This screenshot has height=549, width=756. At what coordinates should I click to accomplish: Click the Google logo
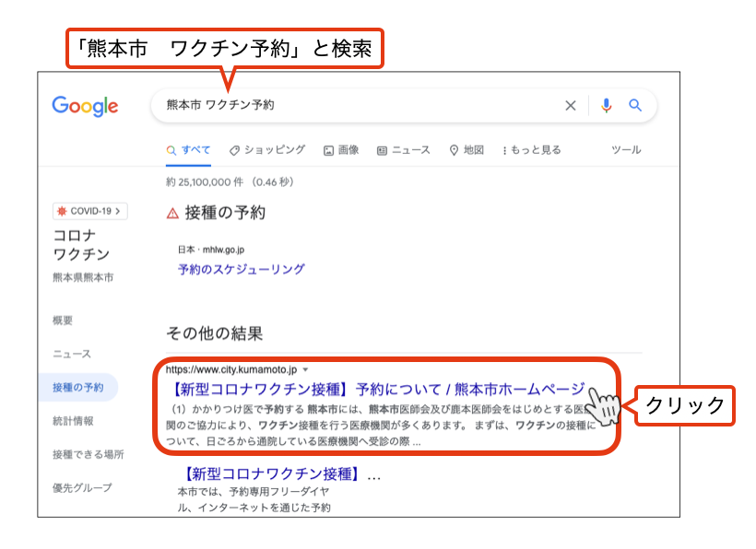click(x=85, y=105)
